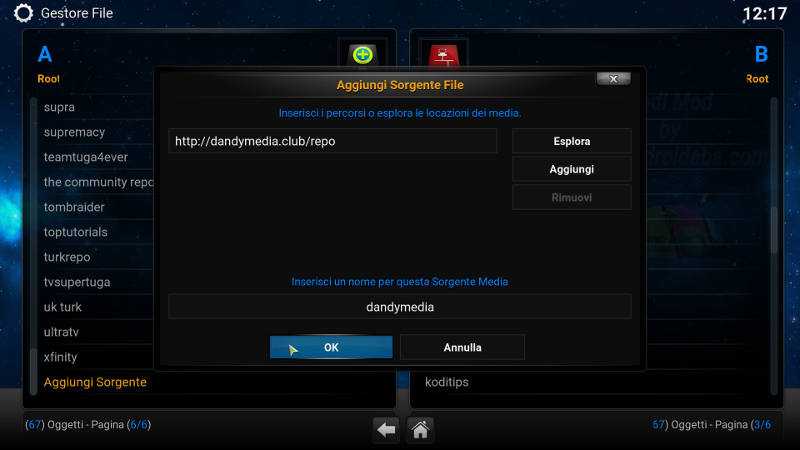Cancel with the Annulla button
800x450 pixels.
click(462, 347)
